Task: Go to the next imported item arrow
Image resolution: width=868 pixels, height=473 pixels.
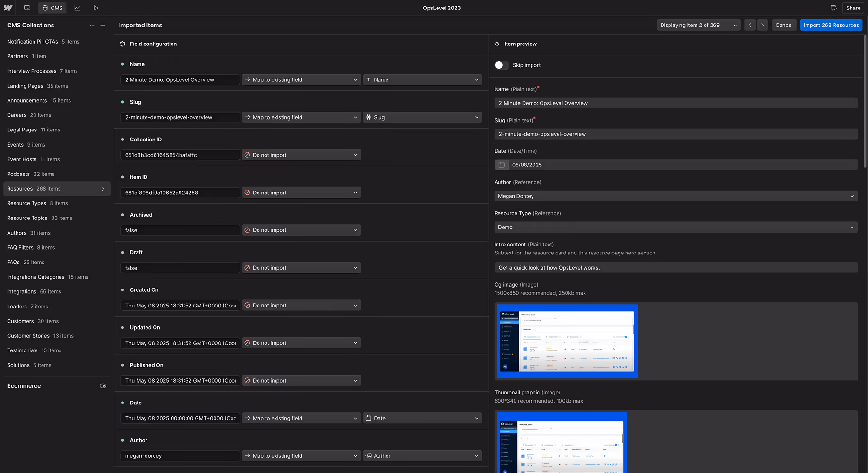Action: 763,25
